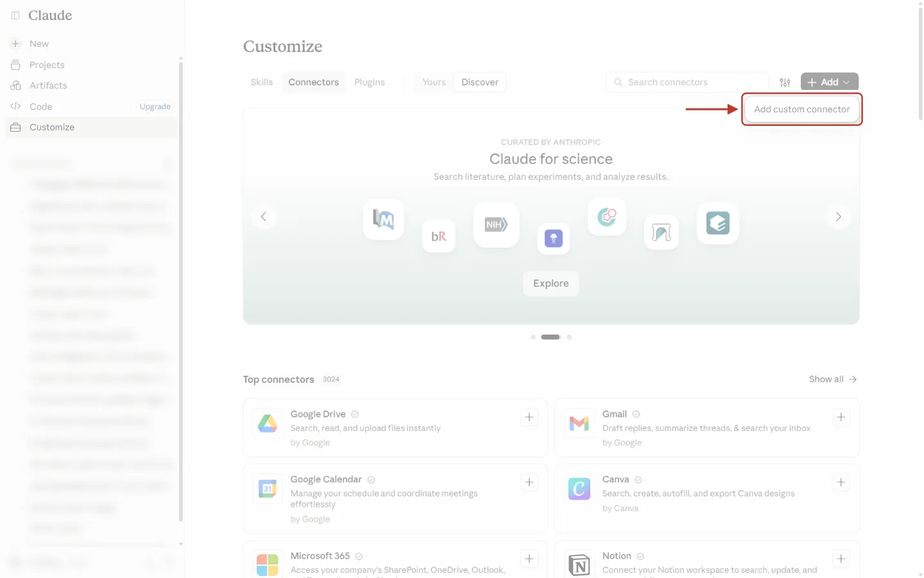924x578 pixels.
Task: Open the Google Drive connector logo
Action: coord(268,423)
